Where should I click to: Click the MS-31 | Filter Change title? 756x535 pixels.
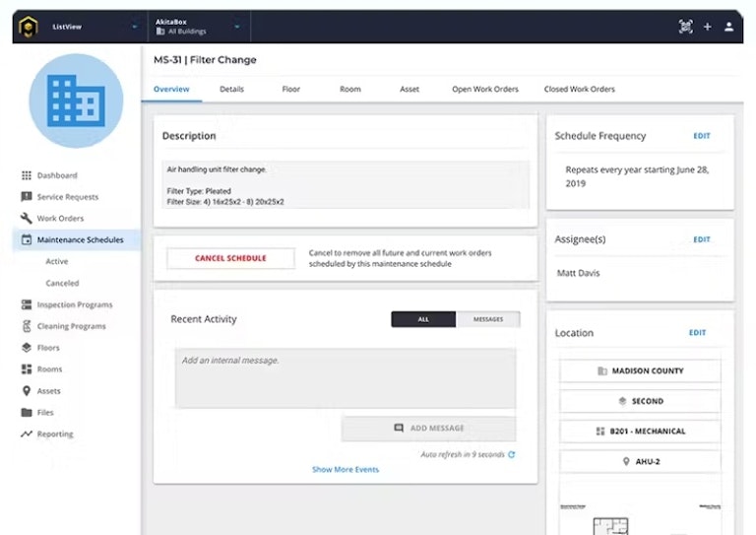pos(205,60)
